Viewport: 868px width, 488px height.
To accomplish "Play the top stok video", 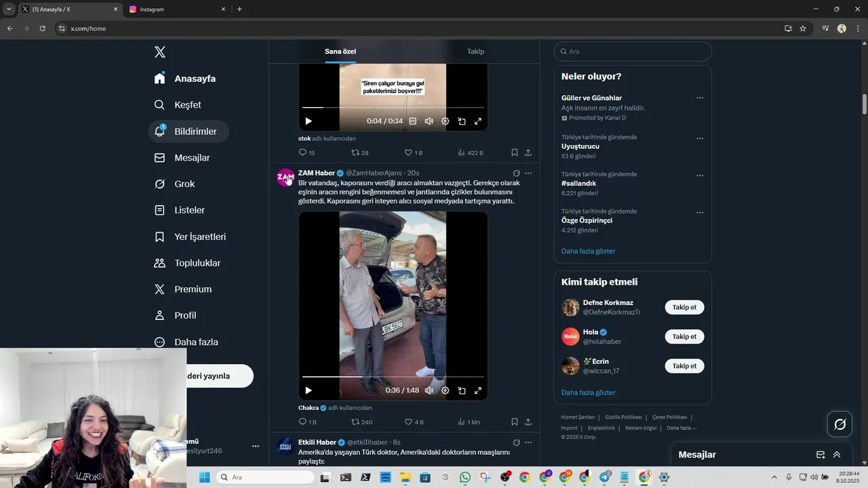I will [309, 121].
